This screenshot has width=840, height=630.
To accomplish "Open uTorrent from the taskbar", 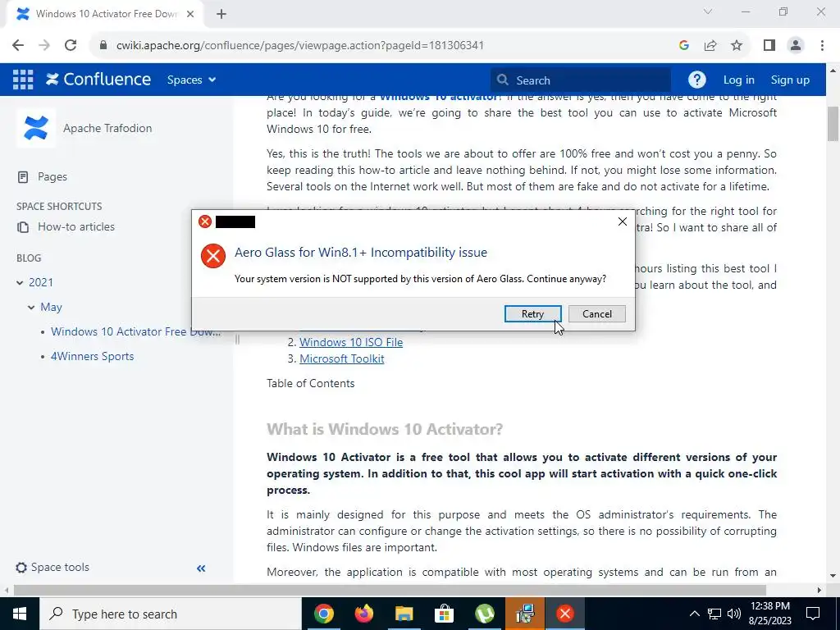I will pos(484,614).
